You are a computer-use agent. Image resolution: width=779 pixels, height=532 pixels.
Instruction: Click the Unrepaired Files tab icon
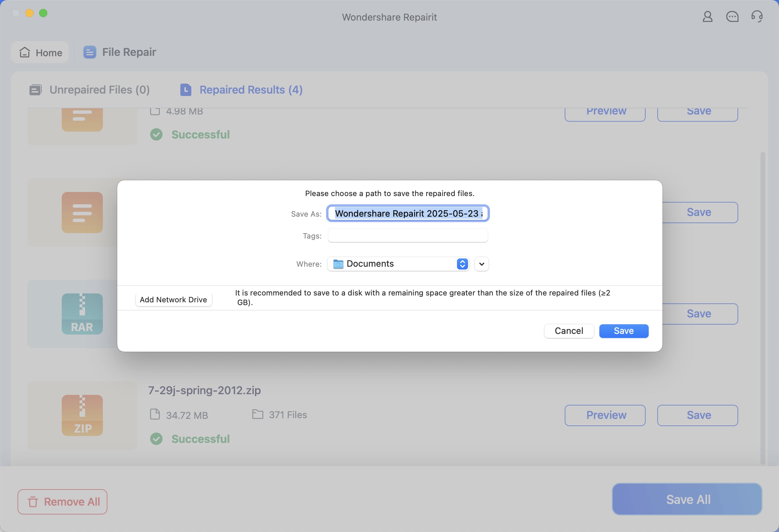pos(35,90)
